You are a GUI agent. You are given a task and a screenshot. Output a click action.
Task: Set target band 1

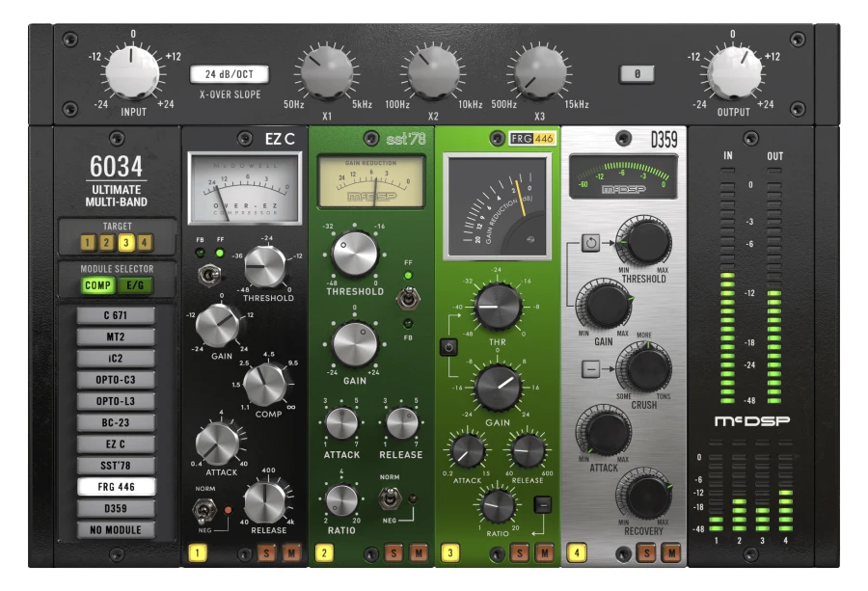(x=88, y=242)
